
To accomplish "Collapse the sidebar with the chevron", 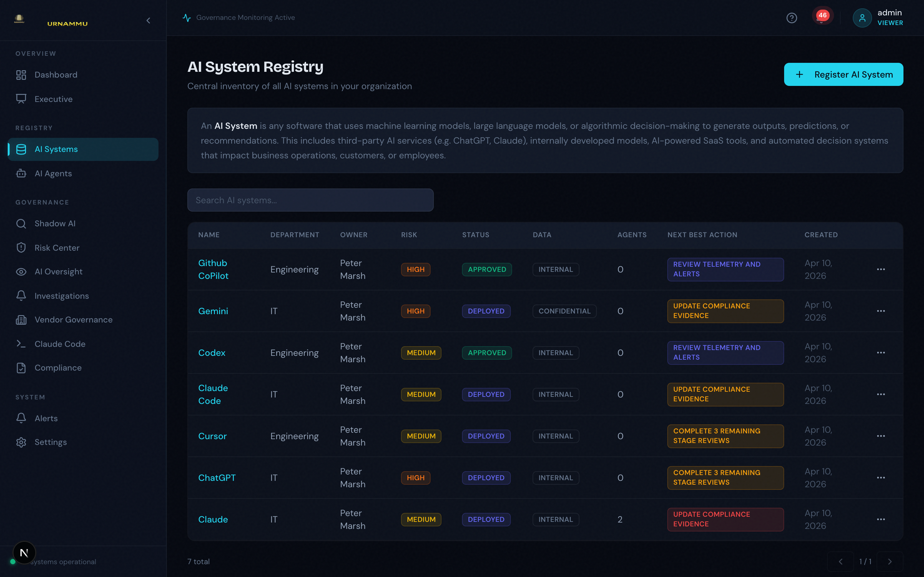I will click(149, 21).
